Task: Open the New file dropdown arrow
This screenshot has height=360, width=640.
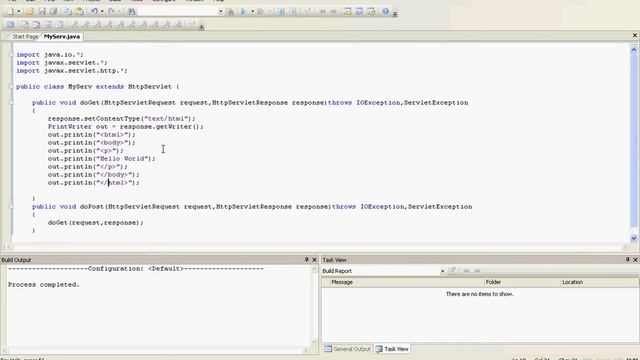Action: (x=18, y=11)
